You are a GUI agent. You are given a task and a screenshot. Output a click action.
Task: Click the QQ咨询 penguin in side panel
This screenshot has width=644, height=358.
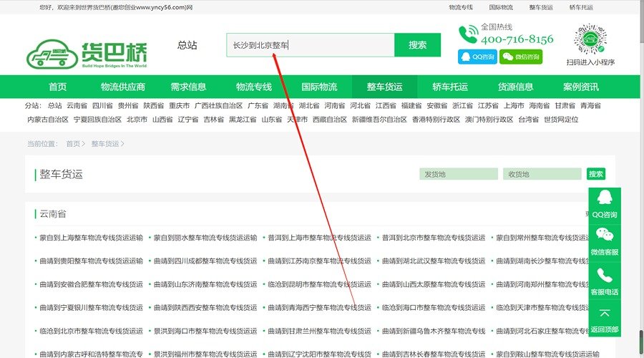click(605, 198)
